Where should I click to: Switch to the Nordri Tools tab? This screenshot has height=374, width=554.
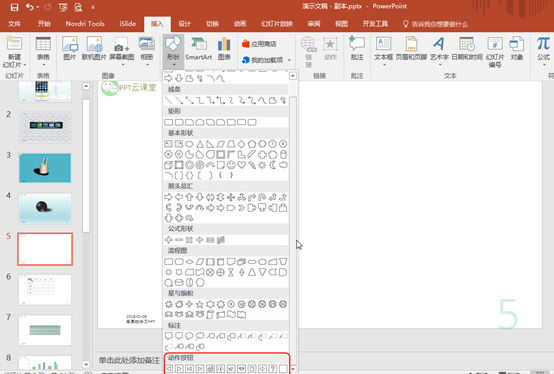85,24
